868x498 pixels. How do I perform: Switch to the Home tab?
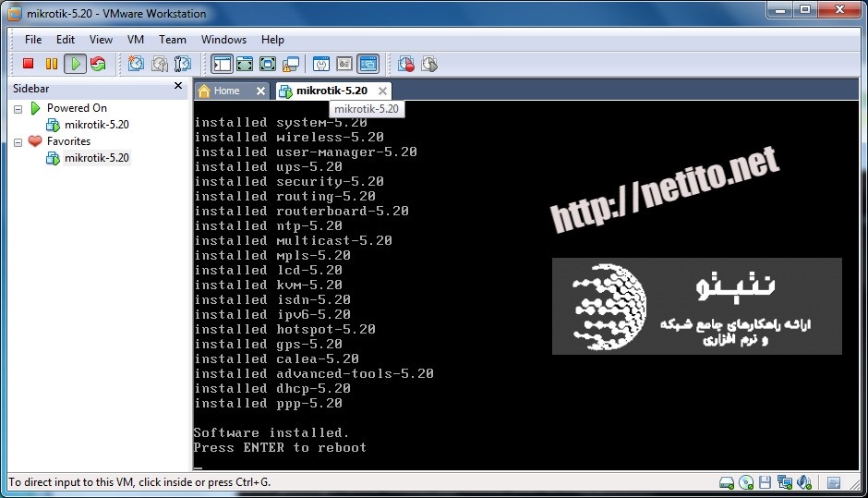(x=227, y=91)
